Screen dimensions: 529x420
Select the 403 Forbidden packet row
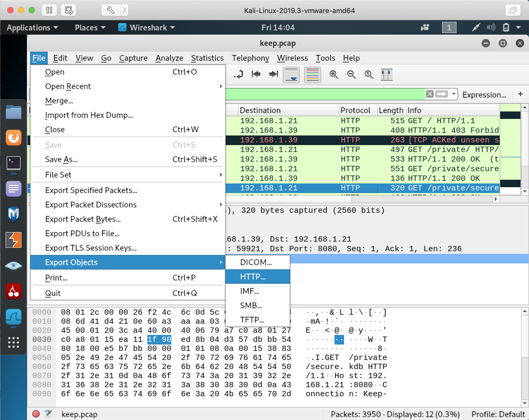362,130
